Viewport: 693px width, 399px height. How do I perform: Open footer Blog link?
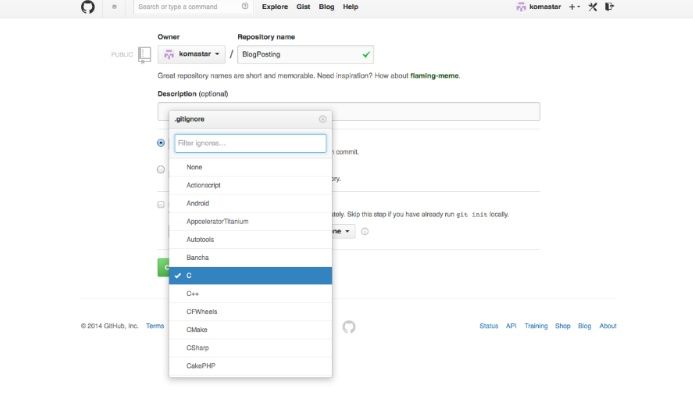click(x=584, y=326)
